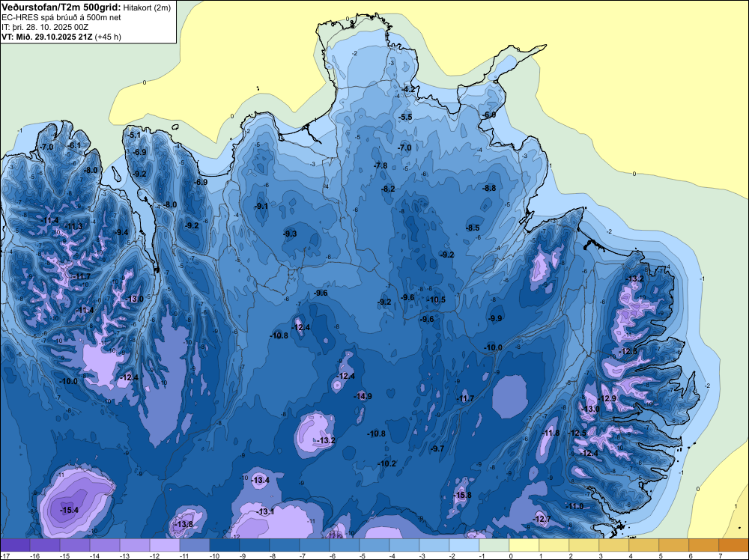The image size is (749, 560).
Task: Select the -4.2 temperature value
Action: [408, 89]
